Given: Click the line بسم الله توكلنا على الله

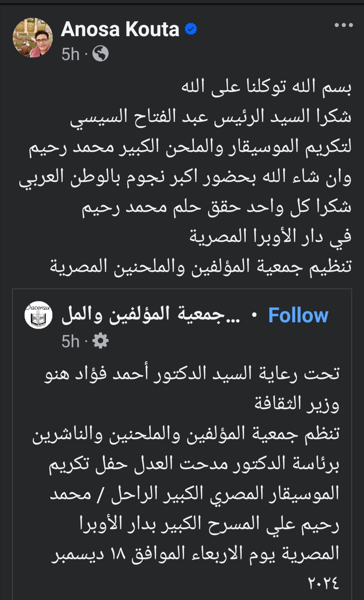Looking at the screenshot, I should tap(266, 87).
